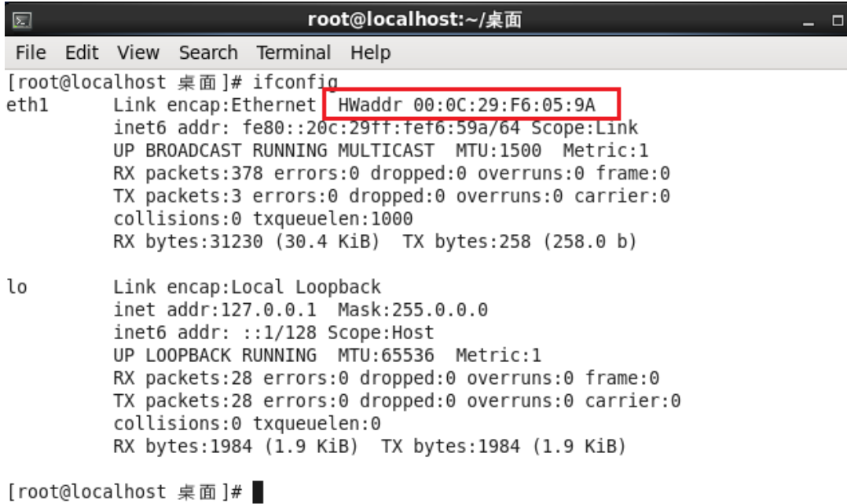Click the MTU:1500 value
Image resolution: width=847 pixels, height=504 pixels.
click(498, 151)
